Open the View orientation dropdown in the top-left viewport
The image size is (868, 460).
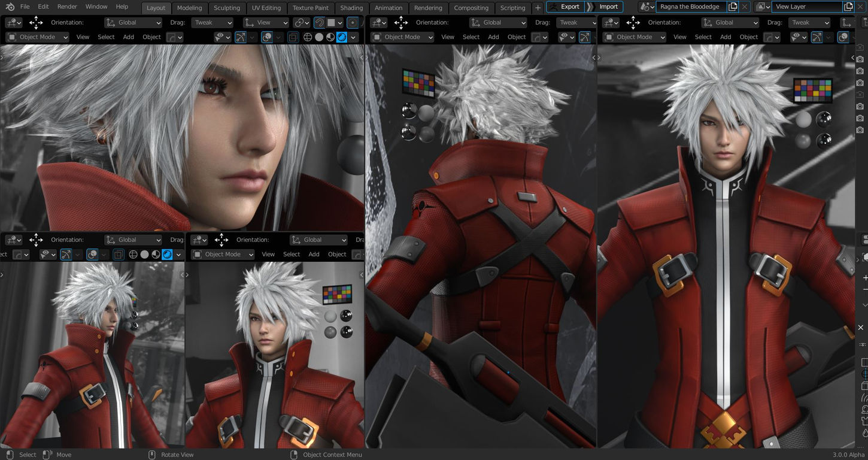(x=266, y=23)
